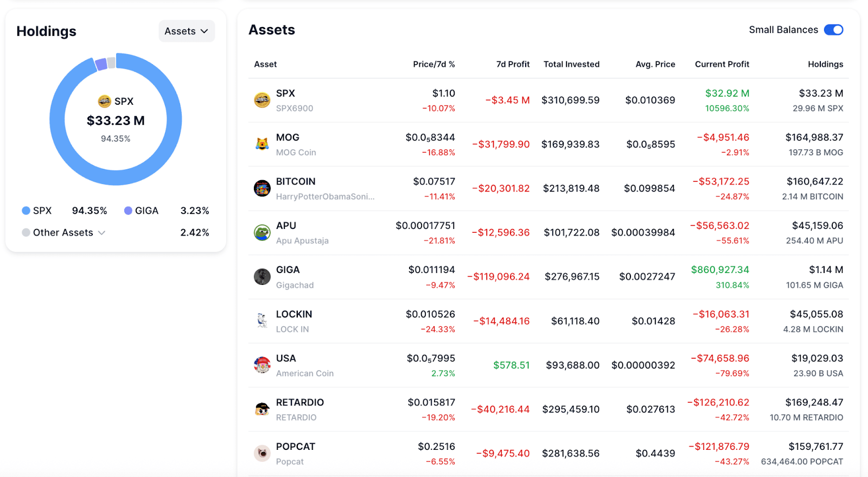Click the RETARDIO token icon
This screenshot has height=477, width=868.
click(x=262, y=409)
